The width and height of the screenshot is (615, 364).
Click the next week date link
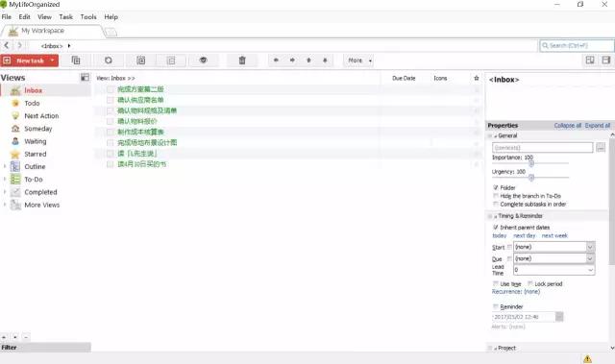pyautogui.click(x=554, y=235)
